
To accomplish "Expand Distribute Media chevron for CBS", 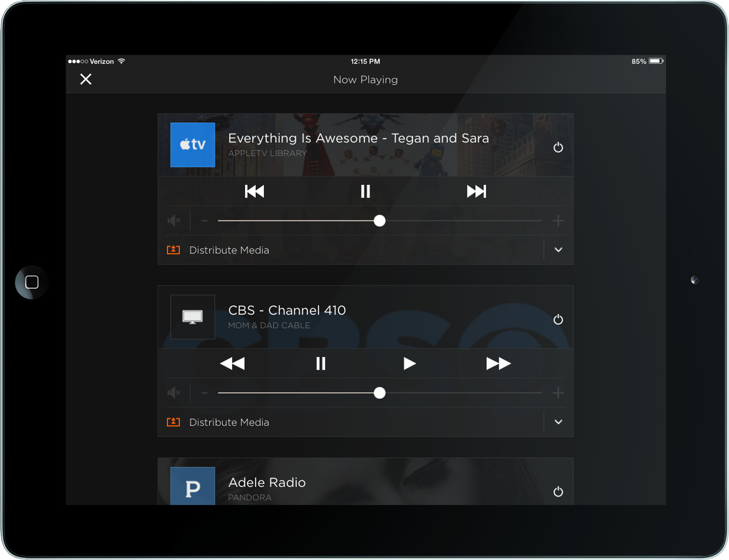I will click(x=558, y=422).
